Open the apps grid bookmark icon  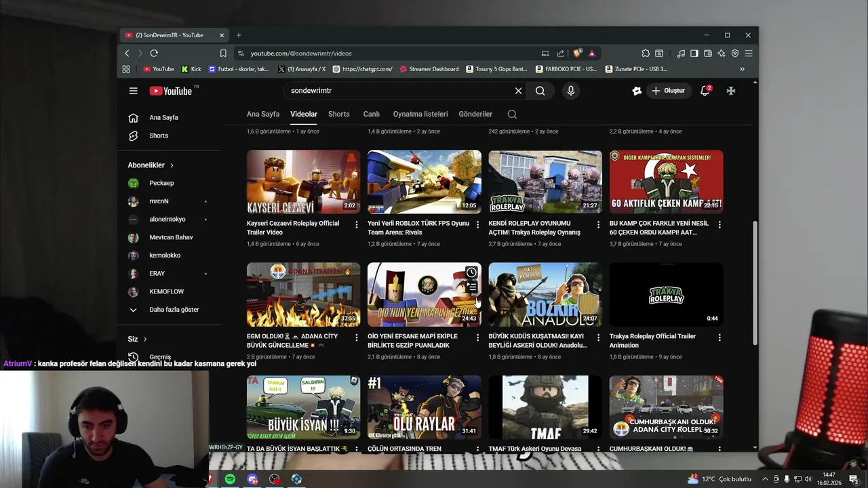pos(126,69)
